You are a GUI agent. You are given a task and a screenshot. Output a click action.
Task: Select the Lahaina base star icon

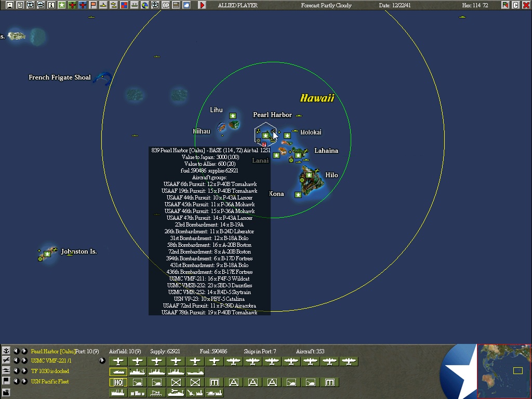(298, 155)
